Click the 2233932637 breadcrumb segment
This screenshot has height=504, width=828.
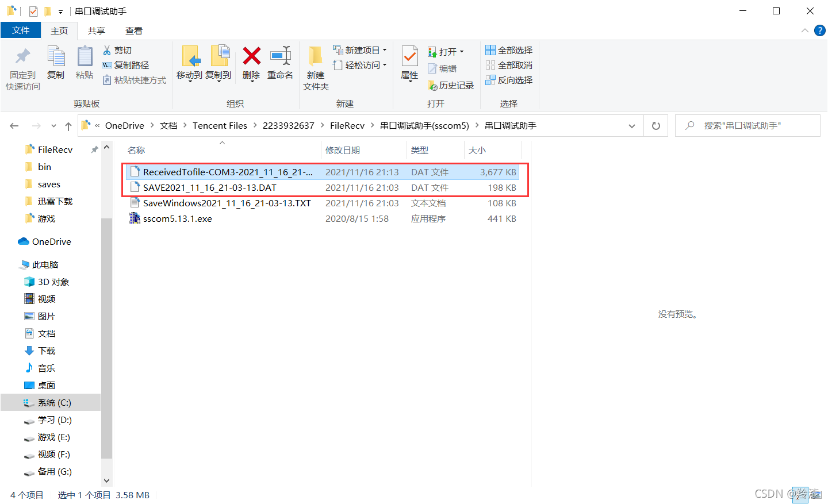pyautogui.click(x=289, y=126)
